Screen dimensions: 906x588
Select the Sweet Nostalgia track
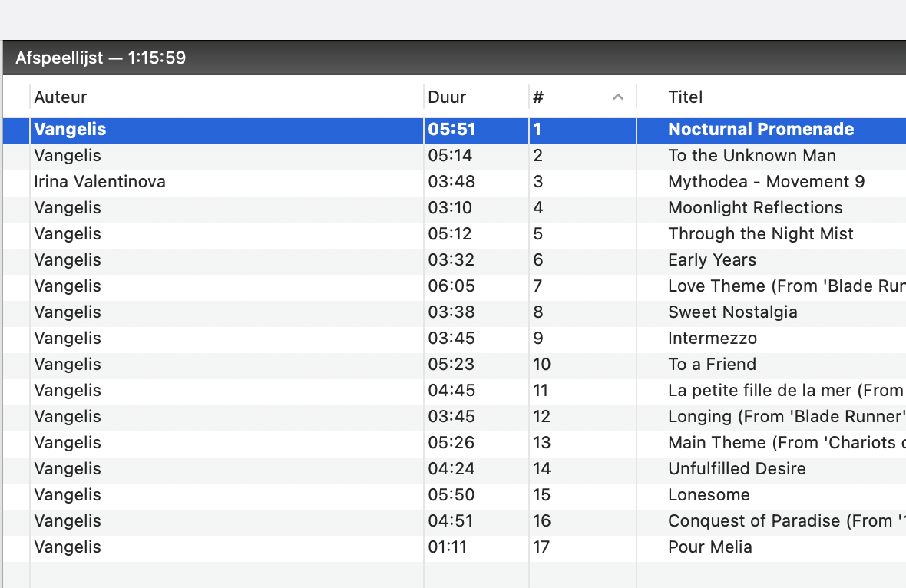tap(732, 312)
